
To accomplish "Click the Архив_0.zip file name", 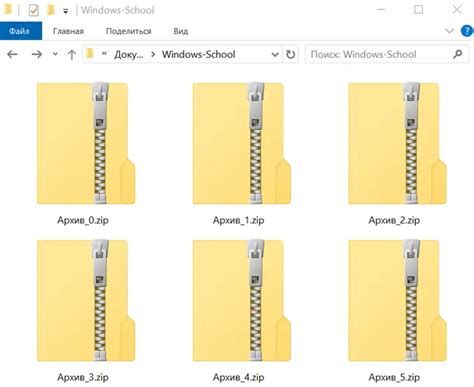I will coord(83,220).
